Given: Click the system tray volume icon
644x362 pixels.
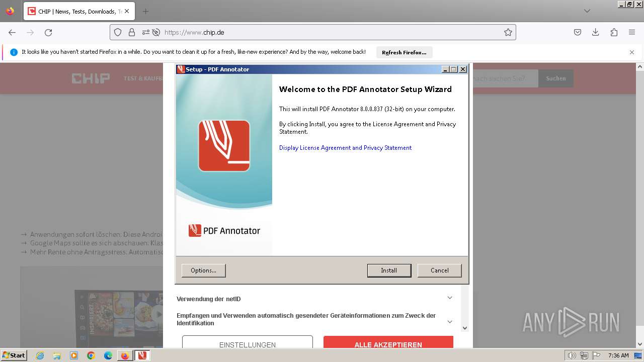Looking at the screenshot, I should [x=572, y=355].
